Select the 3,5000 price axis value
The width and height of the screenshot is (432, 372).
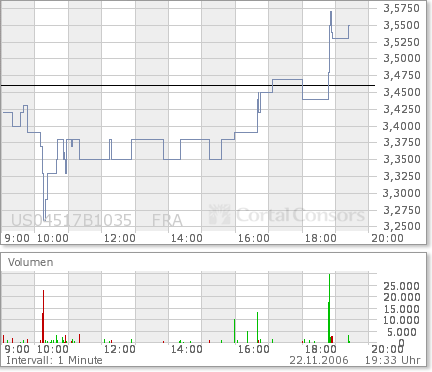[402, 58]
